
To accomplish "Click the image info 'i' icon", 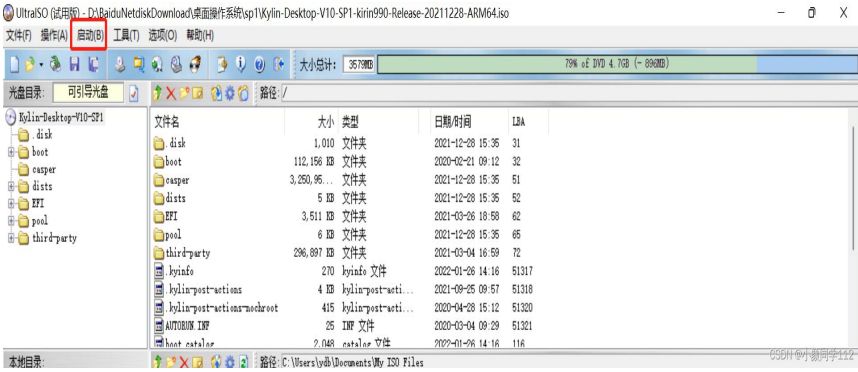I will 241,65.
